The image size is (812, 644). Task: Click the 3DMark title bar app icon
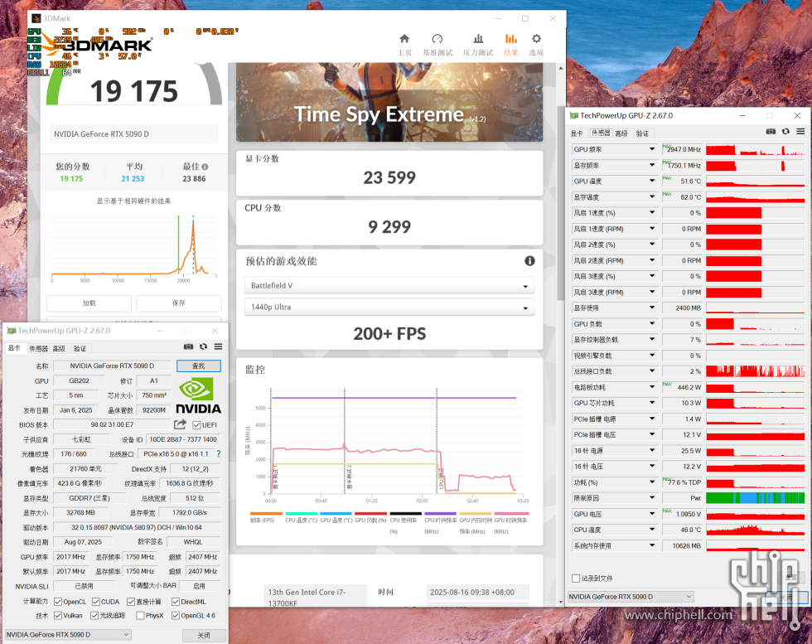tap(36, 19)
